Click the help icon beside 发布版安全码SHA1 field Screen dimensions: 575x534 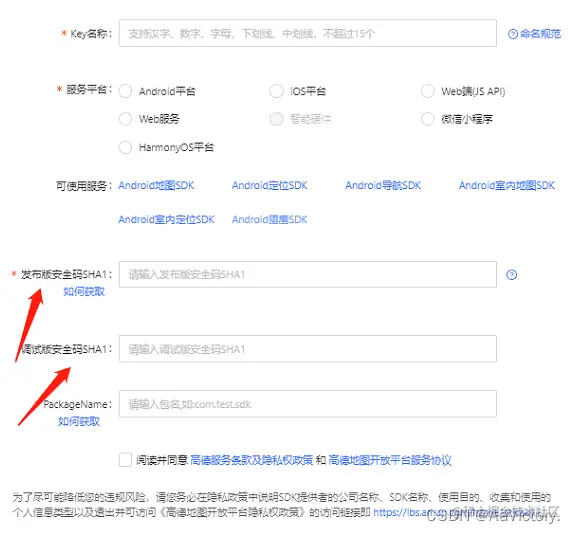click(512, 275)
